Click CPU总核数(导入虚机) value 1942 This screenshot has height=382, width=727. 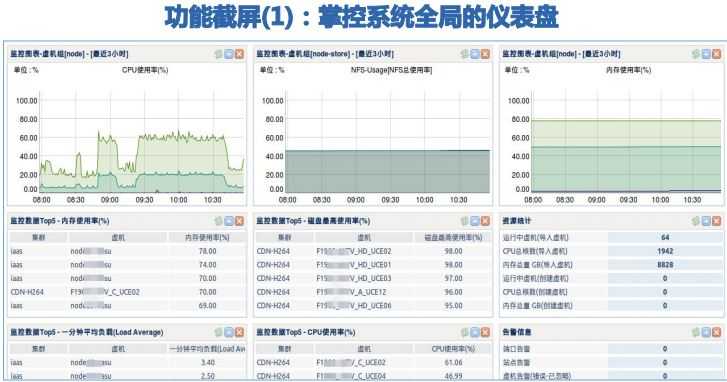point(665,251)
